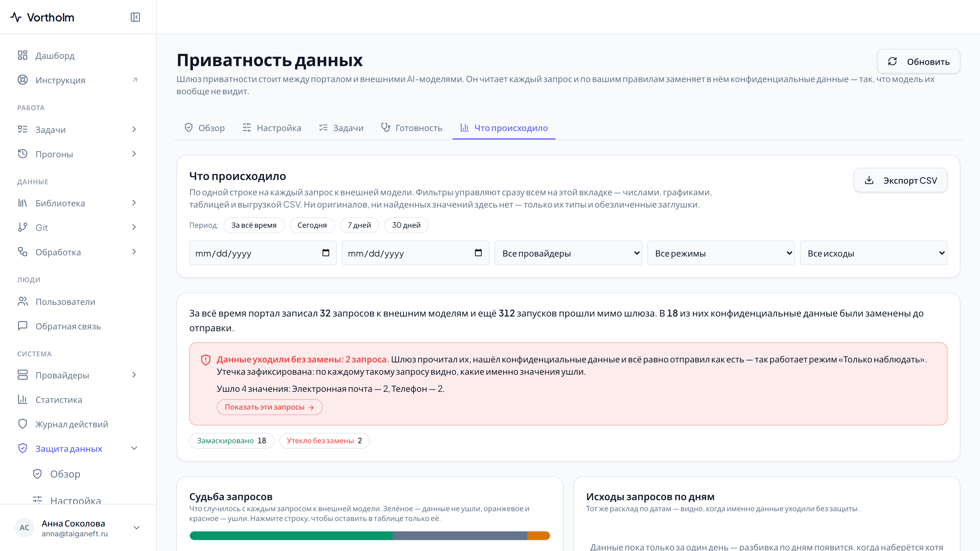The height and width of the screenshot is (551, 980).
Task: Click the Статистика bar chart icon
Action: 23,399
